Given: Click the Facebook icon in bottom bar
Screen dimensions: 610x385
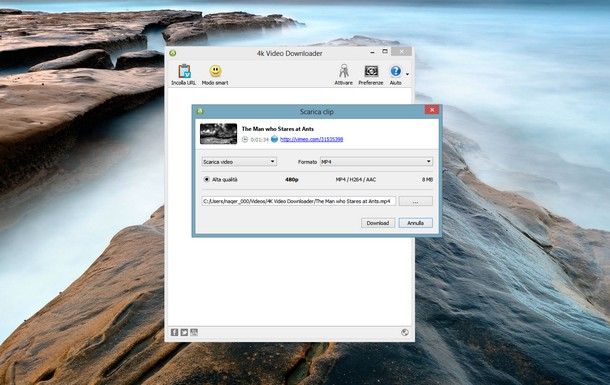Looking at the screenshot, I should pos(175,332).
